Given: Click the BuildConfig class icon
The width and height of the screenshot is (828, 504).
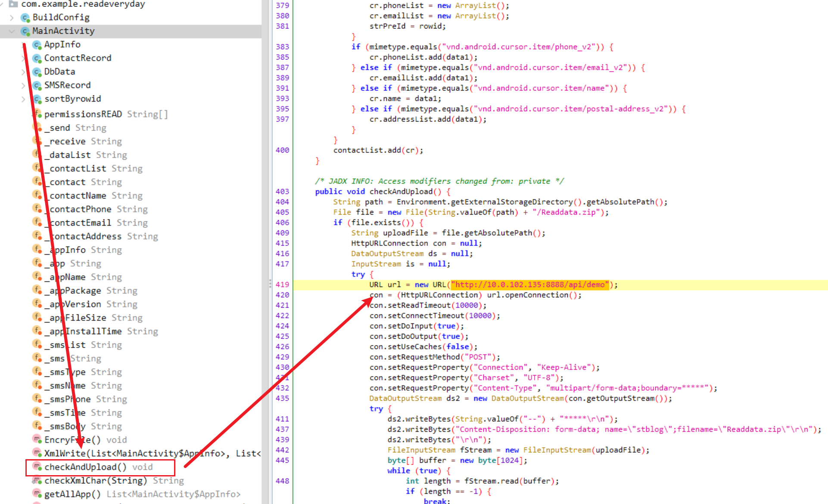Looking at the screenshot, I should 26,18.
